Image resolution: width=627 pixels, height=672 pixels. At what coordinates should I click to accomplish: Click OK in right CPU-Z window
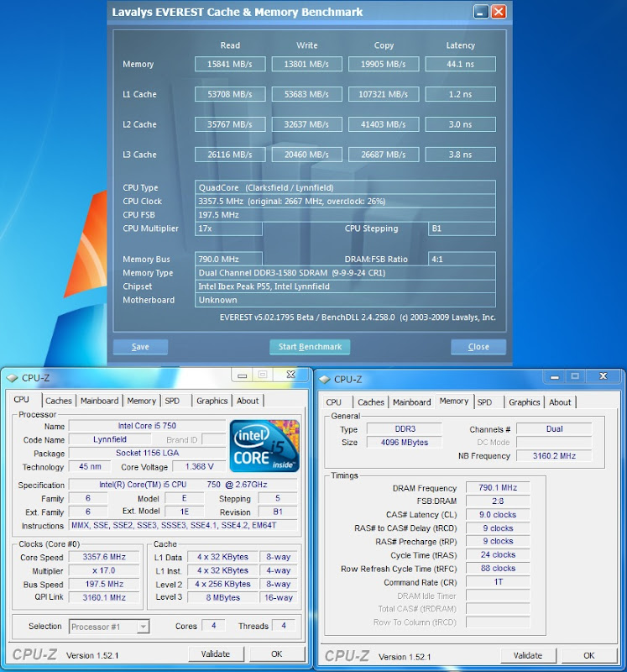click(x=589, y=655)
